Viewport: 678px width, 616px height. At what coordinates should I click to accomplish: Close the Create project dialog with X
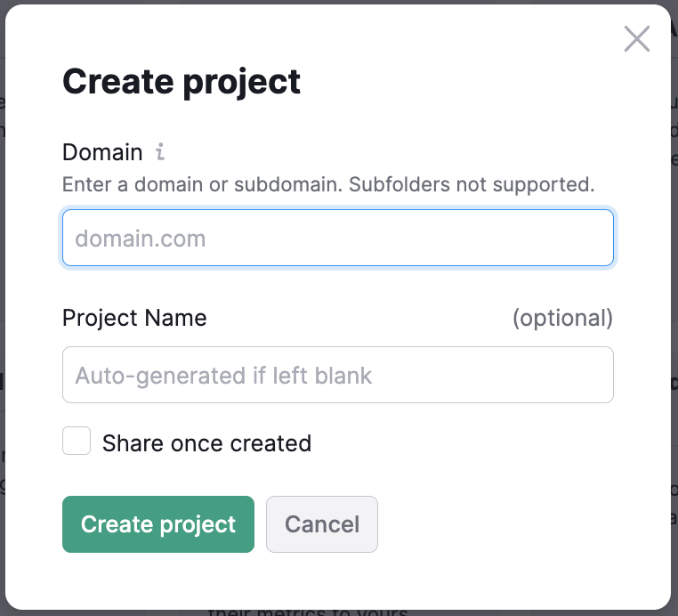coord(637,39)
